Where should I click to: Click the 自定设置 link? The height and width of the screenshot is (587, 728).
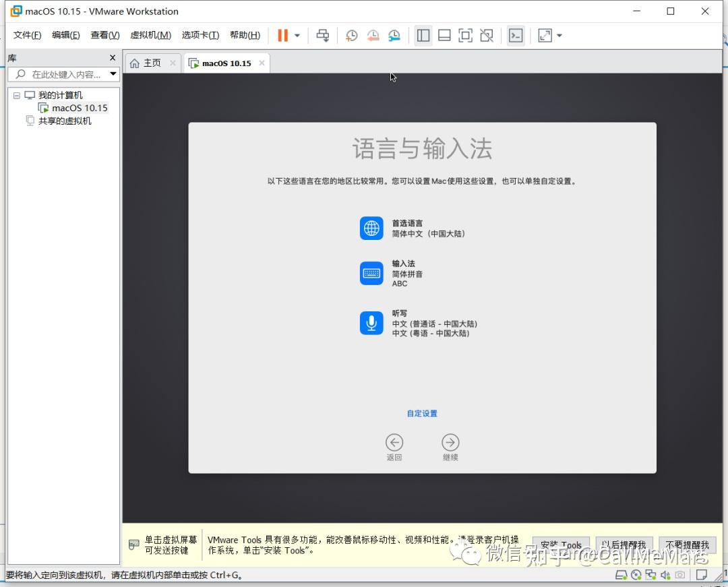pos(422,413)
